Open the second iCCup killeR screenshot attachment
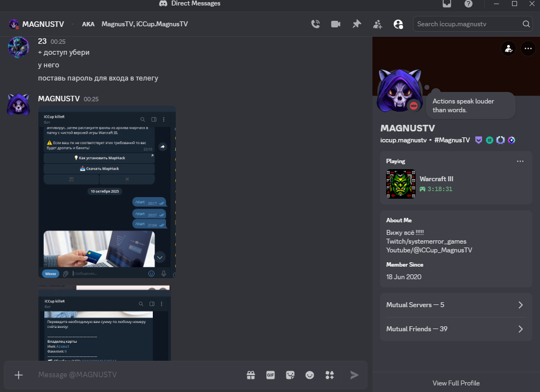 (x=105, y=323)
